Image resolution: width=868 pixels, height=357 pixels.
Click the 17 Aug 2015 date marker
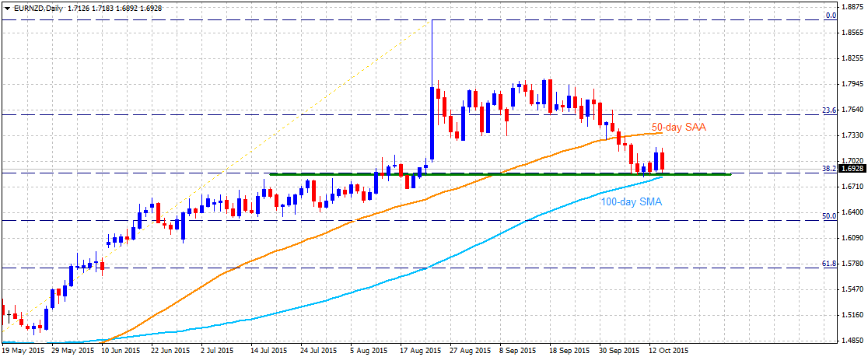419,351
